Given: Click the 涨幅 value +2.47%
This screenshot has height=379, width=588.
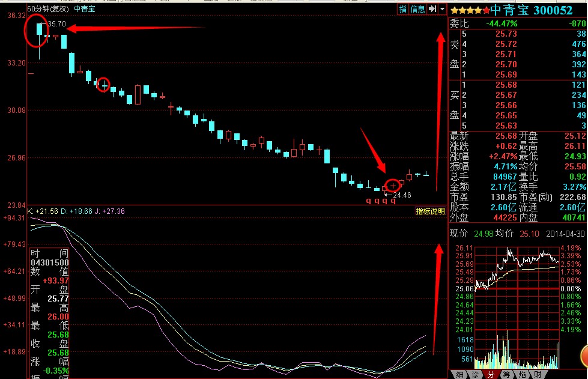Looking at the screenshot, I should pos(503,156).
